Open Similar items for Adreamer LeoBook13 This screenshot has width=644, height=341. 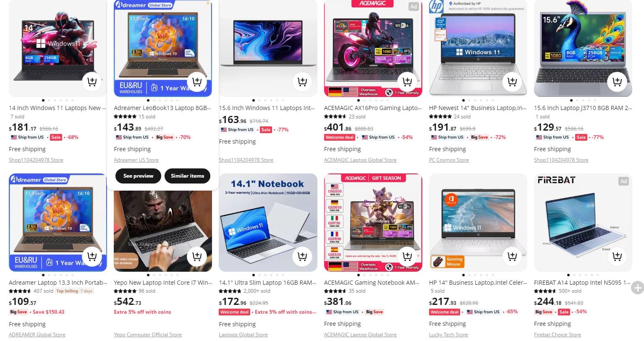(x=187, y=176)
